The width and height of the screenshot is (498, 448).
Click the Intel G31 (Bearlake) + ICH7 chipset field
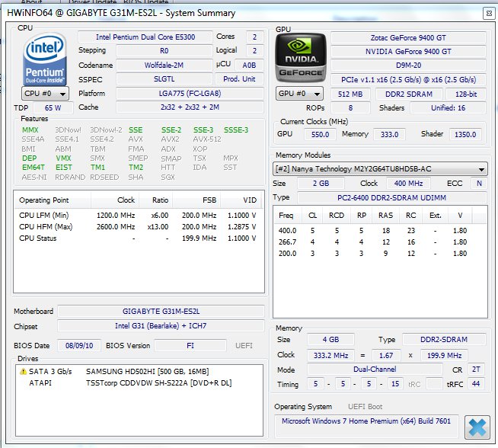coord(161,325)
